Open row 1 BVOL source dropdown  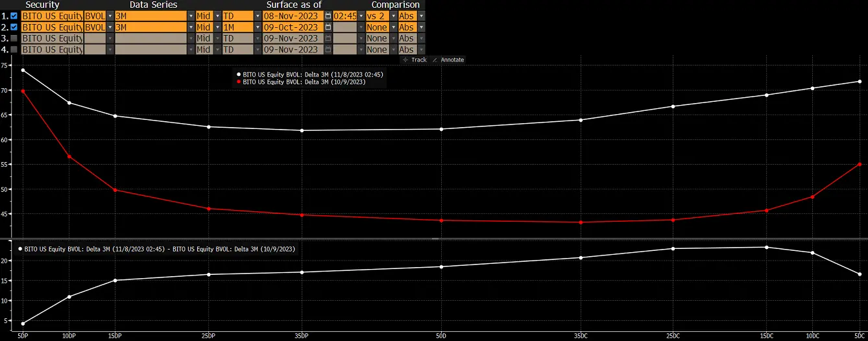tap(110, 16)
